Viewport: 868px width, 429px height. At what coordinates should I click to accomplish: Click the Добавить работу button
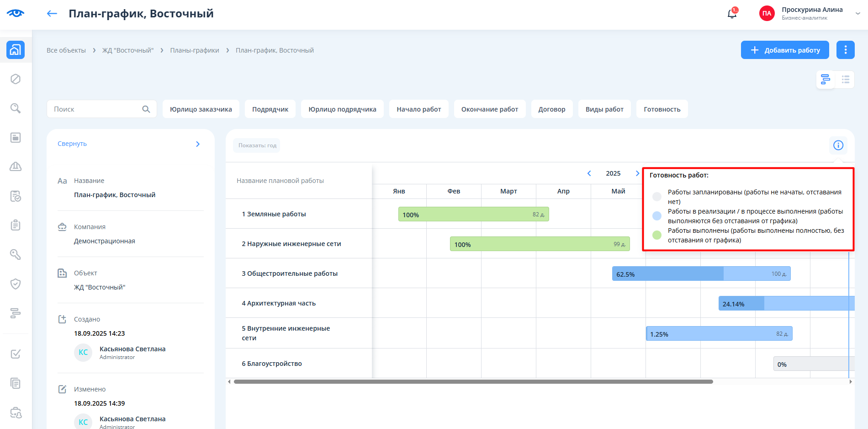(785, 50)
